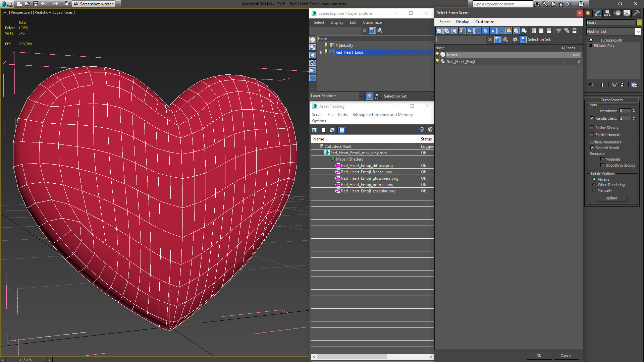Image resolution: width=644 pixels, height=362 pixels.
Task: Enable Isoline Display checkbox
Action: [x=592, y=128]
